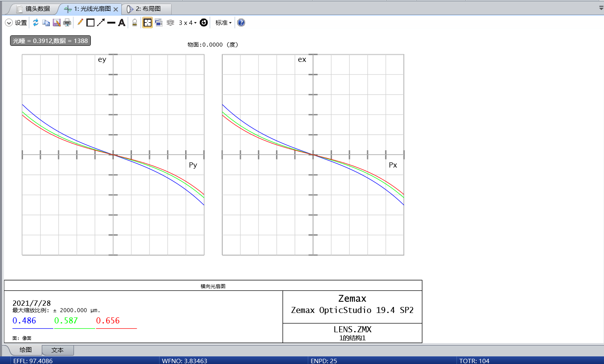This screenshot has width=604, height=364.
Task: Toggle the active cursor crosshair icon
Action: click(x=147, y=23)
